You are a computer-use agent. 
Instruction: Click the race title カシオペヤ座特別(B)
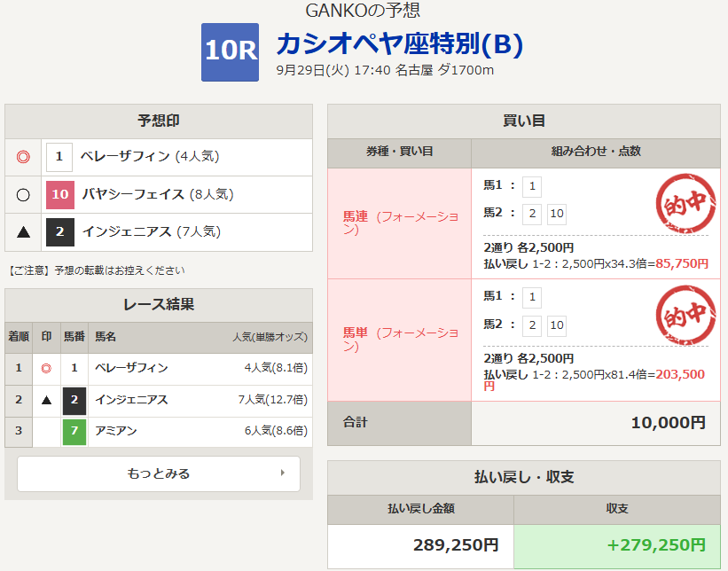(400, 44)
